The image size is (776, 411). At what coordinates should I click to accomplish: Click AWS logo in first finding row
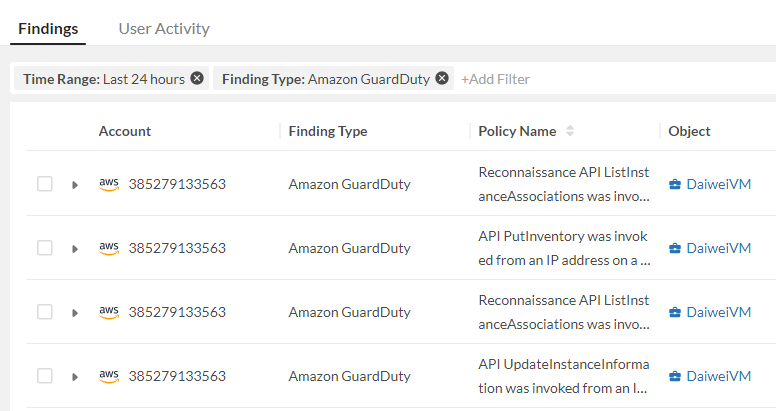tap(109, 184)
